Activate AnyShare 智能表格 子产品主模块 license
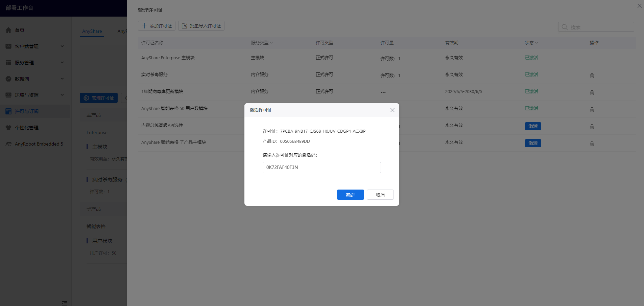The image size is (644, 306). pos(533,143)
